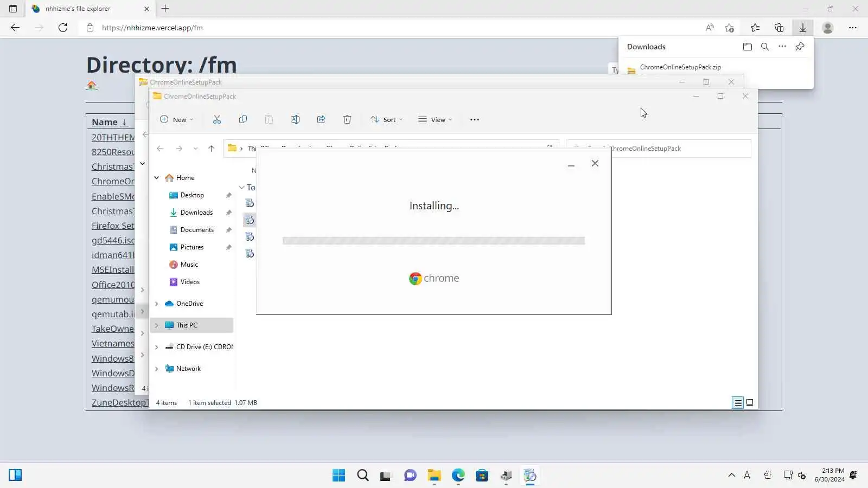This screenshot has height=488, width=868.
Task: Expand the Network tree node
Action: (x=157, y=369)
